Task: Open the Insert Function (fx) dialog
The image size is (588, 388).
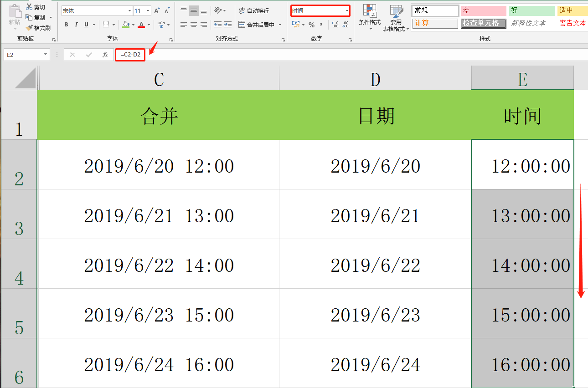Action: click(105, 55)
